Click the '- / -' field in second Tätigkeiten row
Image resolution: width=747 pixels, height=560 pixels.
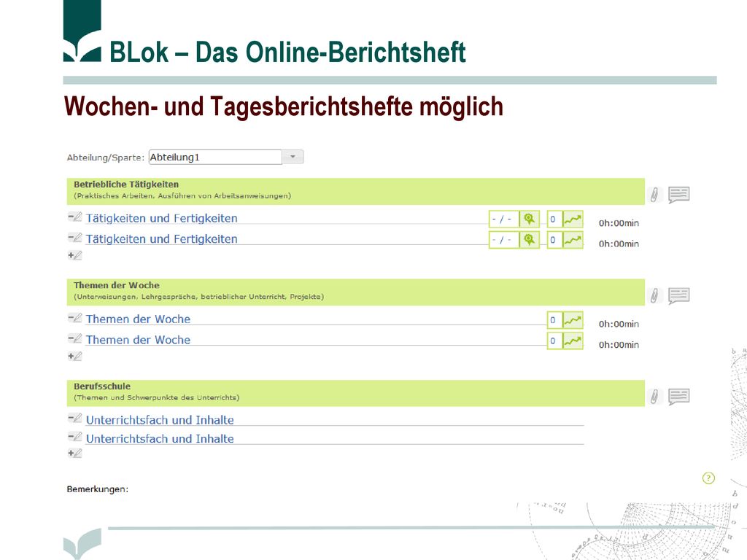tap(504, 240)
